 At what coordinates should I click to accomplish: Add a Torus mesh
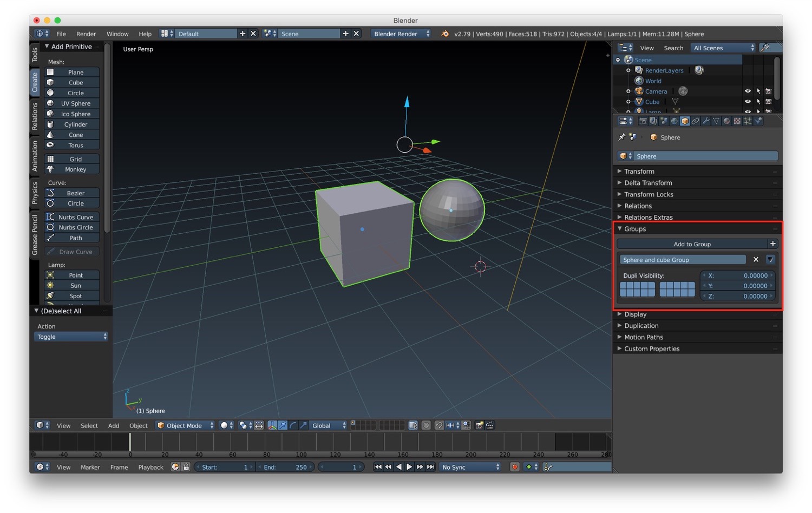coord(72,145)
